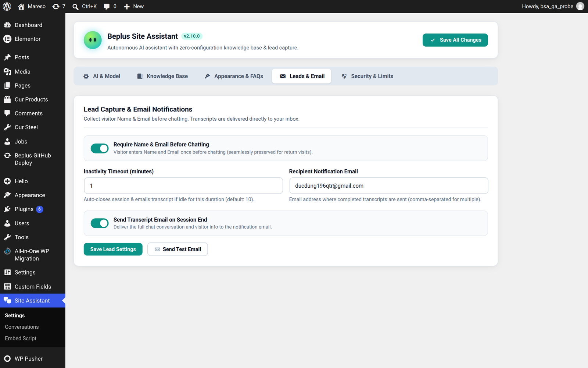Open the Knowledge Base tab
The height and width of the screenshot is (368, 588).
(162, 76)
